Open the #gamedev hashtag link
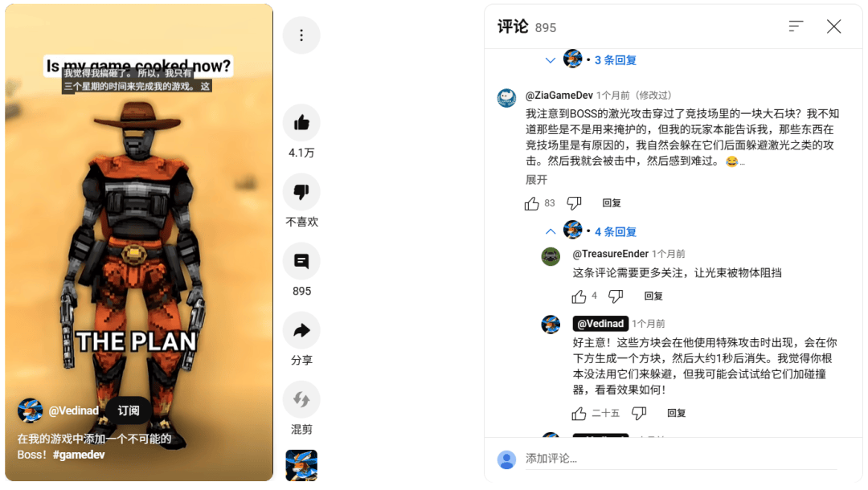The height and width of the screenshot is (490, 868). click(x=79, y=455)
